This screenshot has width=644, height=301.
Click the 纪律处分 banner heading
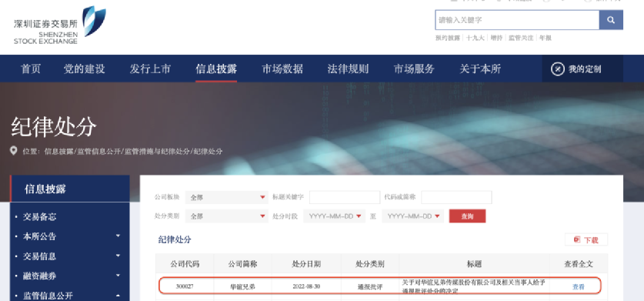53,126
